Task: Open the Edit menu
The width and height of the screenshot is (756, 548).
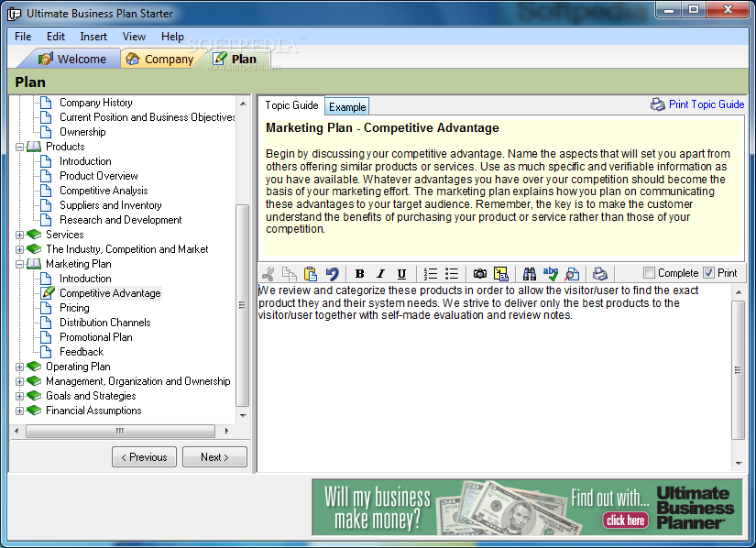Action: tap(56, 37)
